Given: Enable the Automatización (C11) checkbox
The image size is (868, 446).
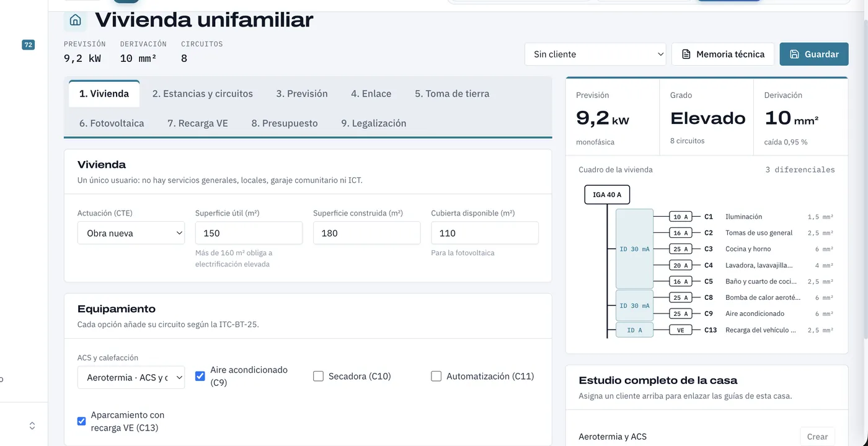Looking at the screenshot, I should pyautogui.click(x=436, y=376).
